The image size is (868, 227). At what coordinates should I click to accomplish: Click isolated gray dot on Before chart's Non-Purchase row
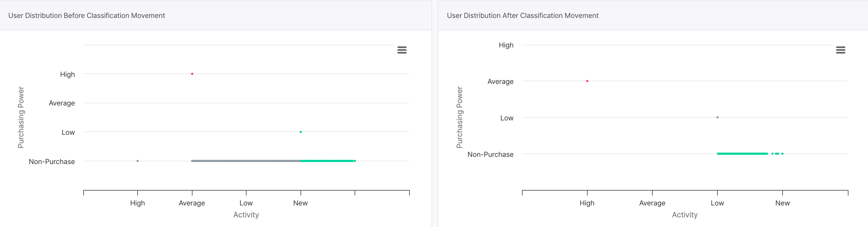pyautogui.click(x=138, y=161)
